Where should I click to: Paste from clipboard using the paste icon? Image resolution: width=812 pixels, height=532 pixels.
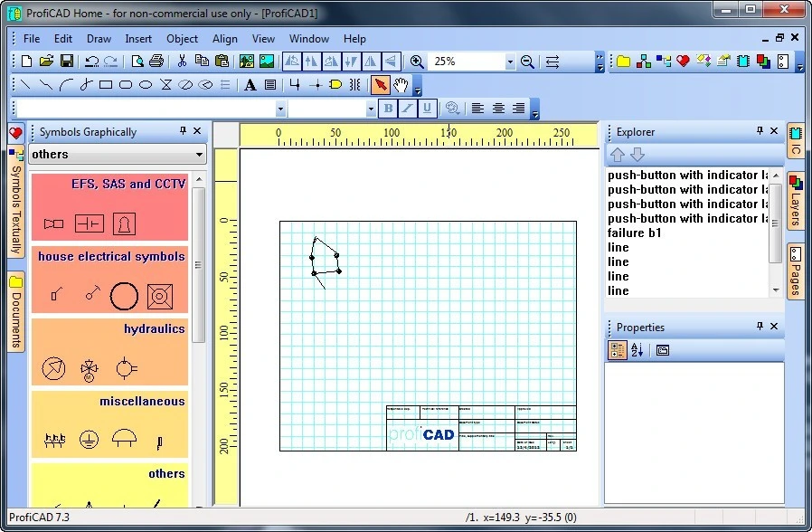222,62
